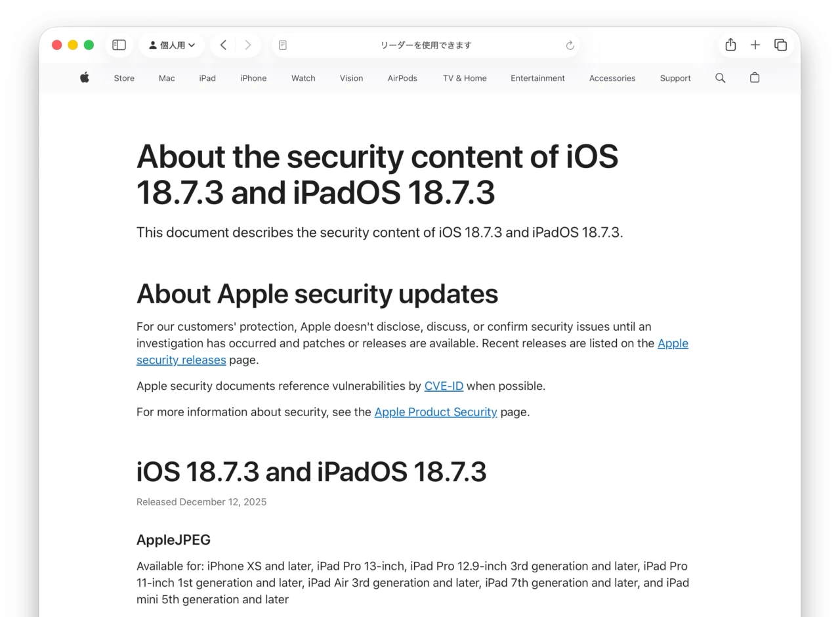Click the address bar showing リーダーを使用できます
840x617 pixels.
click(x=425, y=45)
